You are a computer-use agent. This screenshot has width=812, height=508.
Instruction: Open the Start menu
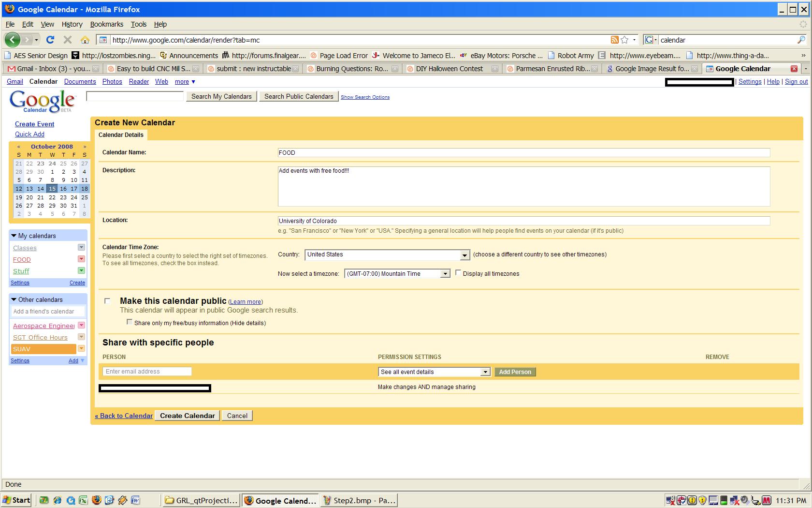(16, 500)
